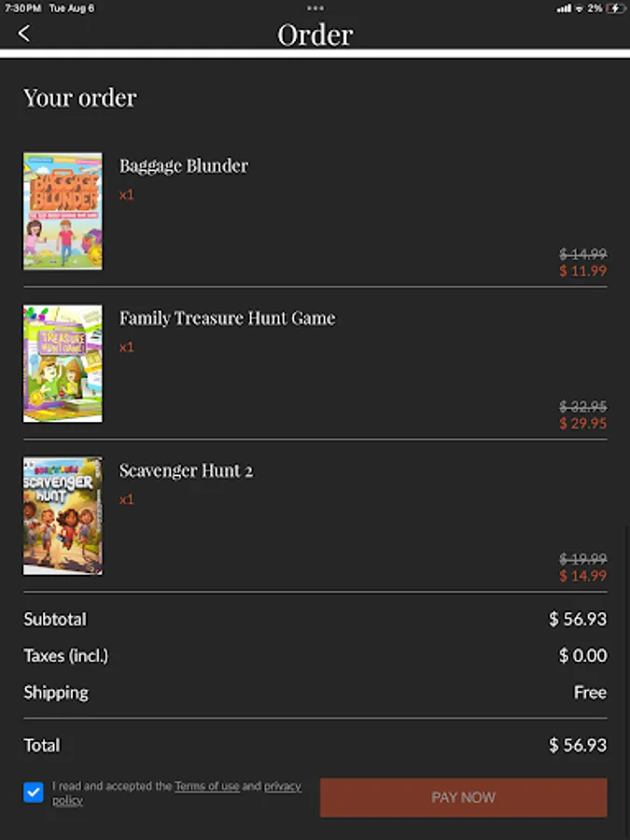Tap the back arrow icon

click(24, 34)
